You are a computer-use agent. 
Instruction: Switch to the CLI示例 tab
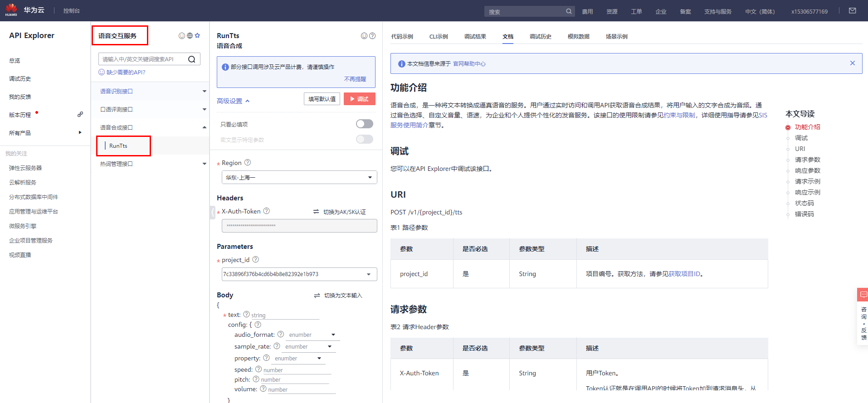439,37
